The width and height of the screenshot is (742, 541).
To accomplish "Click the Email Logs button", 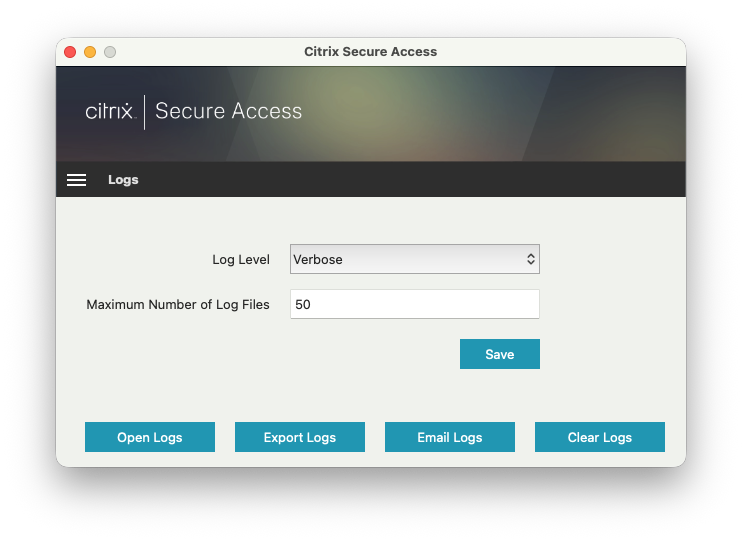I will [x=450, y=437].
